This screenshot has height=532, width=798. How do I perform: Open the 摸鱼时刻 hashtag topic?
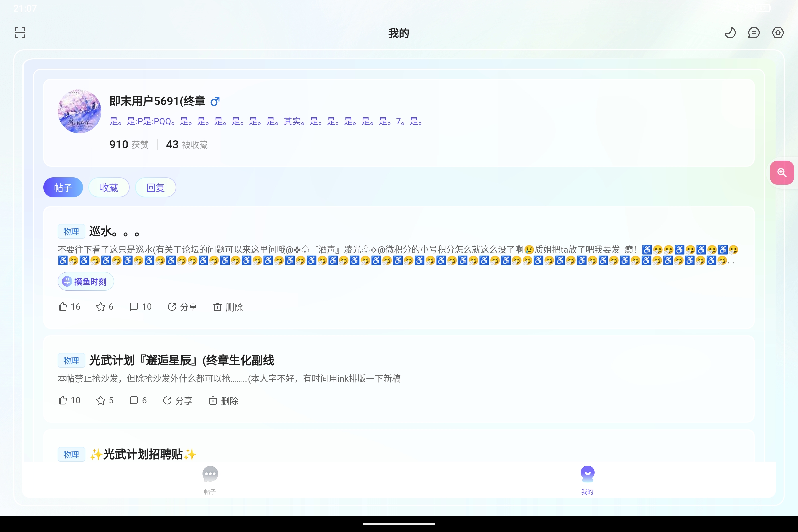85,281
